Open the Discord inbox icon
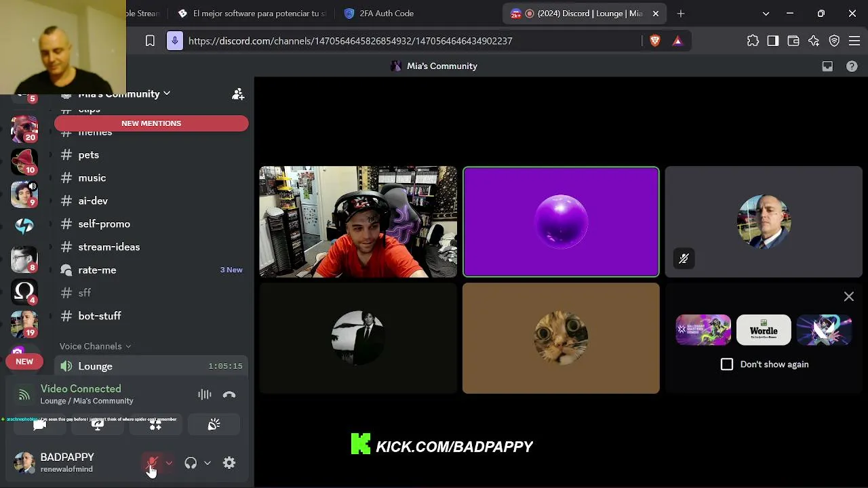 coord(827,66)
